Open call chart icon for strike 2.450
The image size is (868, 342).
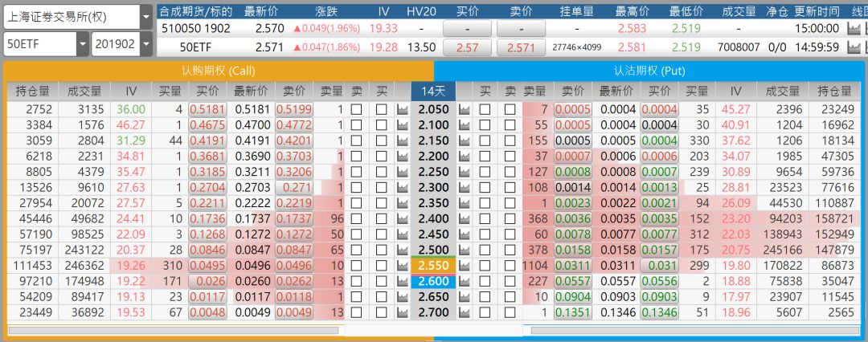pyautogui.click(x=403, y=234)
